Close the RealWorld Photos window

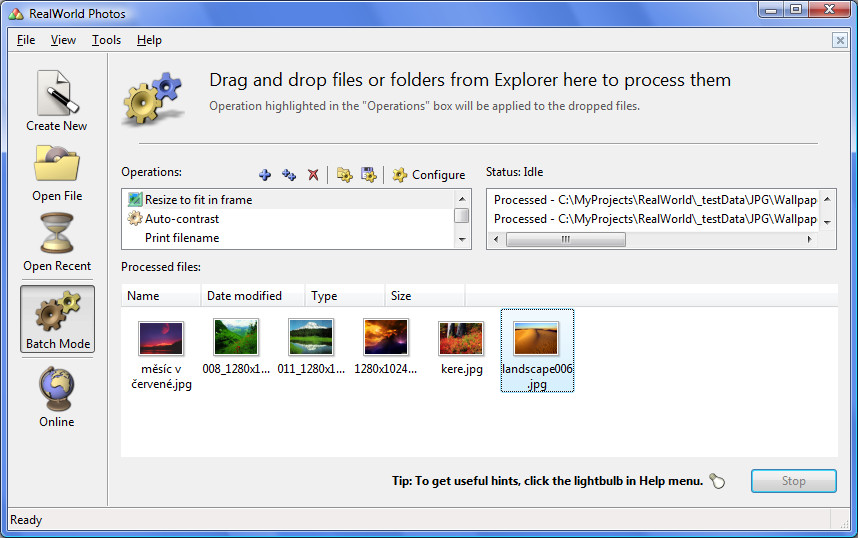pos(830,10)
